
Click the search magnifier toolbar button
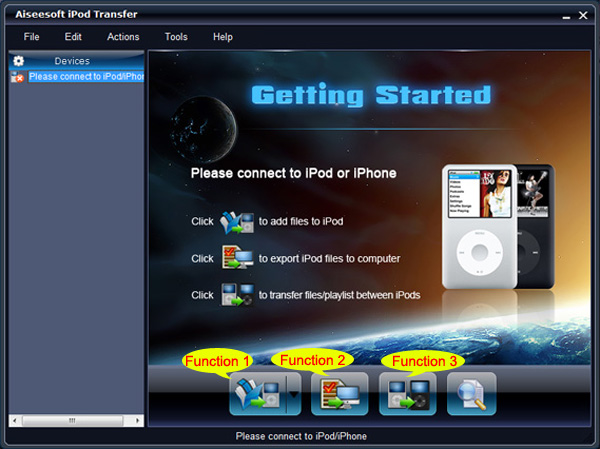tap(471, 394)
